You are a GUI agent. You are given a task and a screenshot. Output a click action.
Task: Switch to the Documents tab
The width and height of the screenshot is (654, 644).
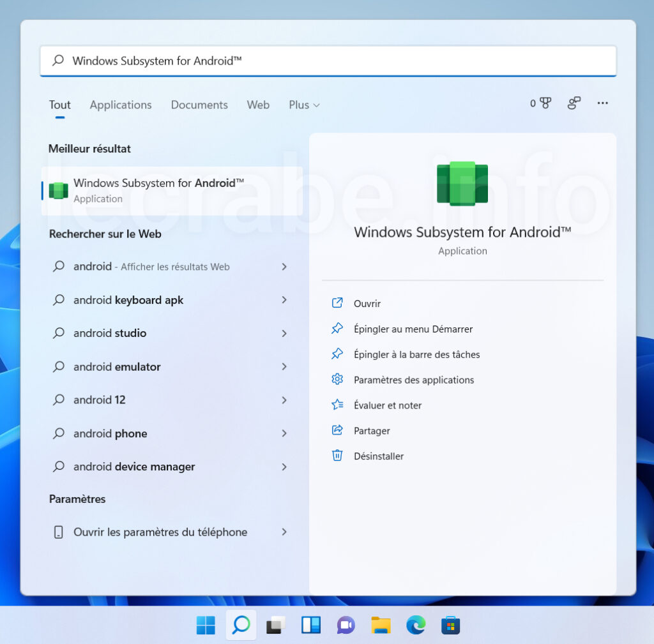(199, 105)
